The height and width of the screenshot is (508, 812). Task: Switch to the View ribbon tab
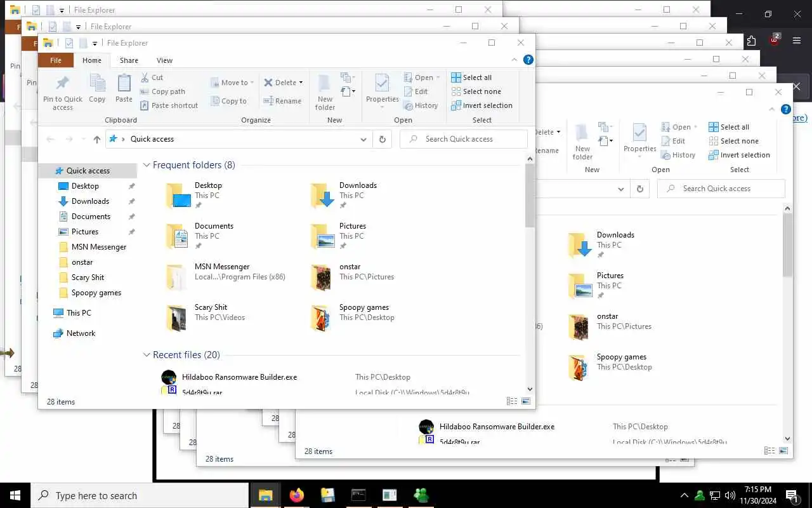tap(164, 60)
